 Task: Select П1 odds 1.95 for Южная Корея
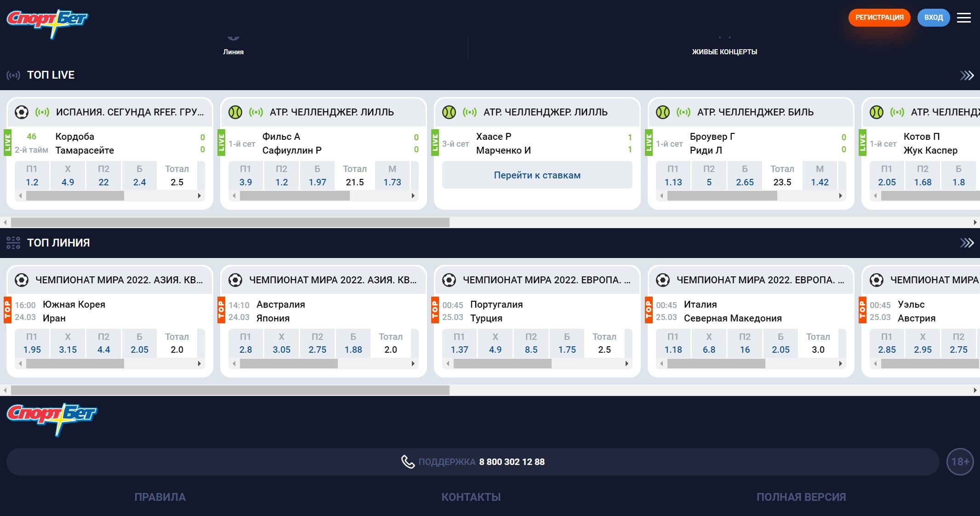coord(32,344)
